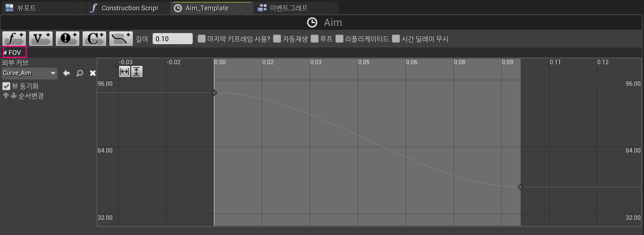This screenshot has height=235, width=644.
Task: Click the left 96.00 value label
Action: point(105,84)
